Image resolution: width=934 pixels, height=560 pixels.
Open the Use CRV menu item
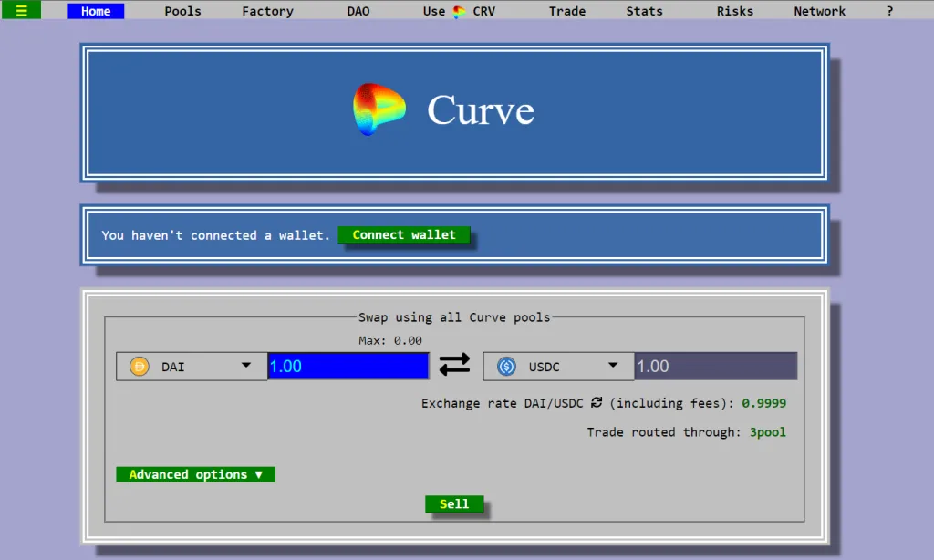click(x=459, y=11)
